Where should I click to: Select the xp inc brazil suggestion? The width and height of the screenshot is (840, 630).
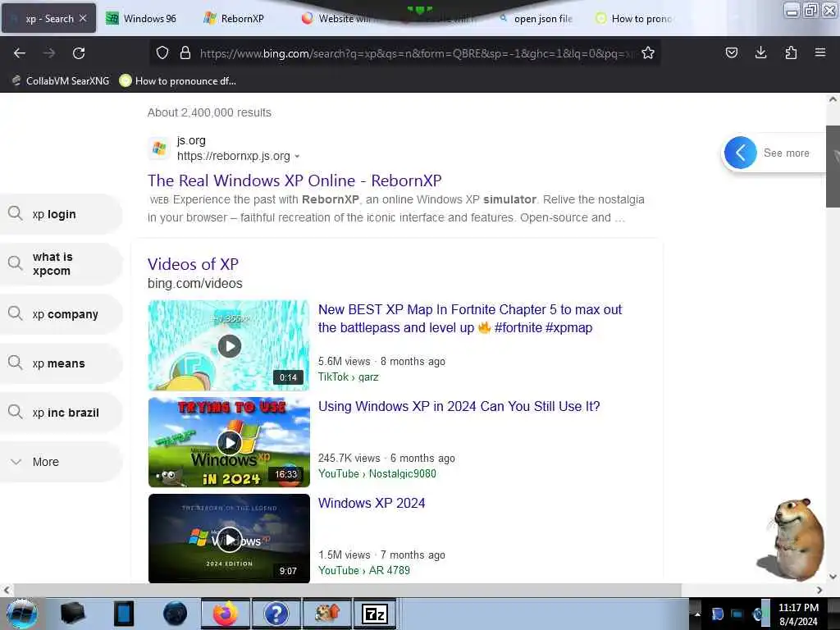tap(61, 413)
